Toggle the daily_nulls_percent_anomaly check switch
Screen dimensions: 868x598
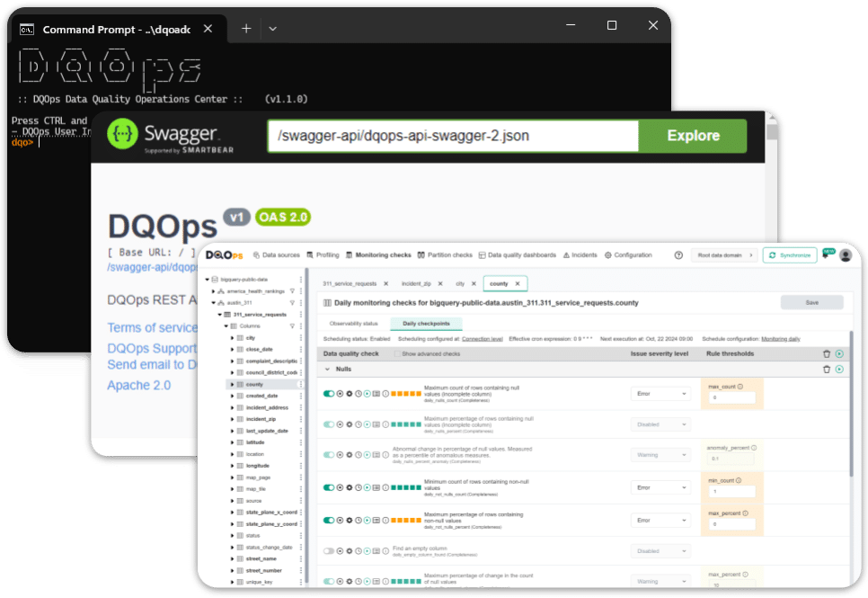pos(329,455)
